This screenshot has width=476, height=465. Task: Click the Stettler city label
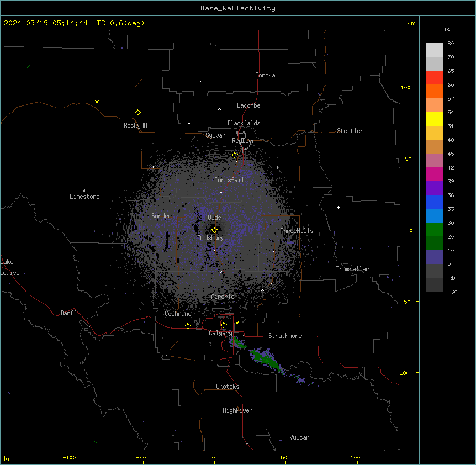350,131
